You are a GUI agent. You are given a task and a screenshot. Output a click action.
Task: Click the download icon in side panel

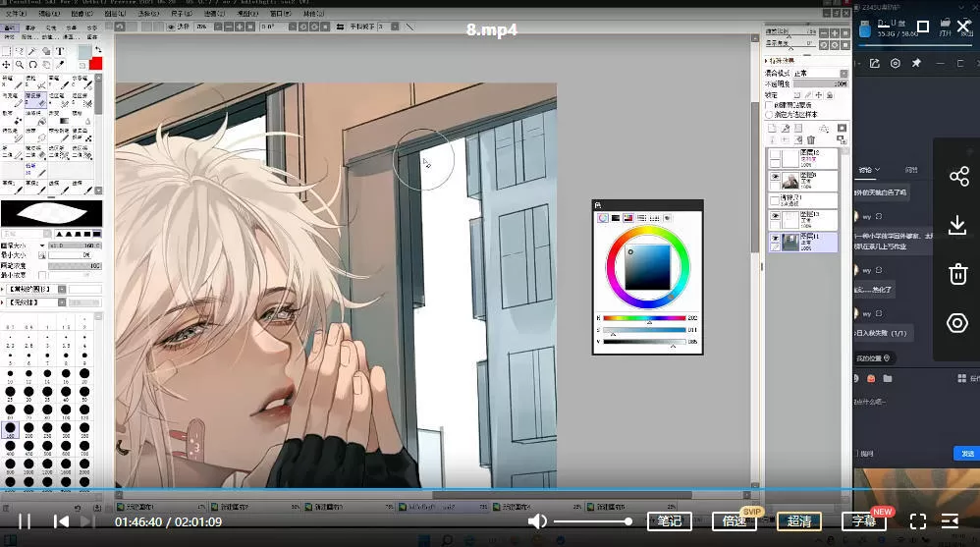pos(958,226)
